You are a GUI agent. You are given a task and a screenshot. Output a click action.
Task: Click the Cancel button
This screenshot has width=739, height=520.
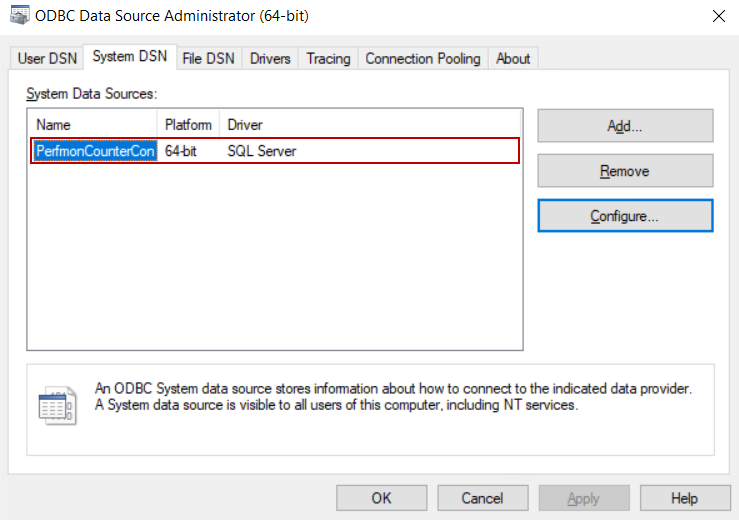(482, 498)
